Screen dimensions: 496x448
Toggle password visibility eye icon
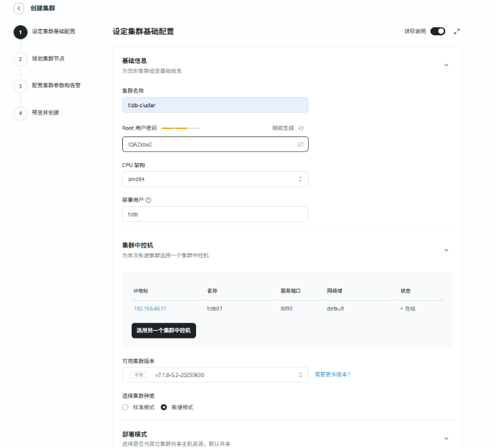coord(300,145)
